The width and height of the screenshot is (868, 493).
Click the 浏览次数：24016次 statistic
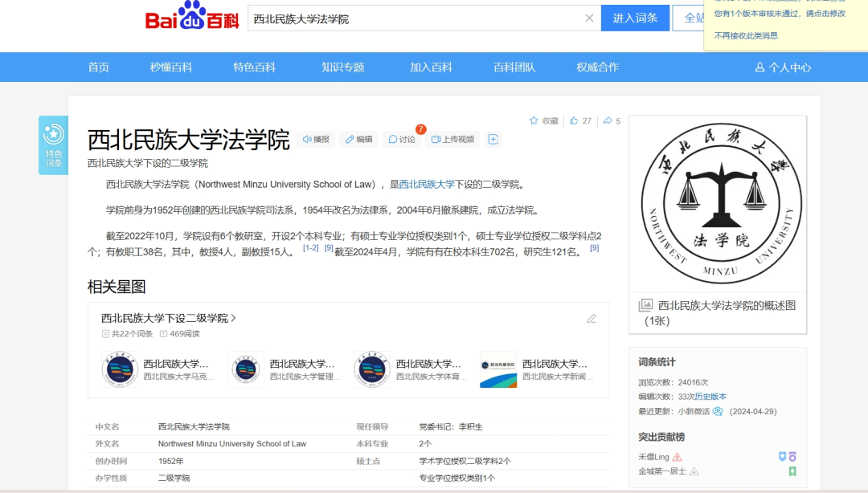point(674,382)
